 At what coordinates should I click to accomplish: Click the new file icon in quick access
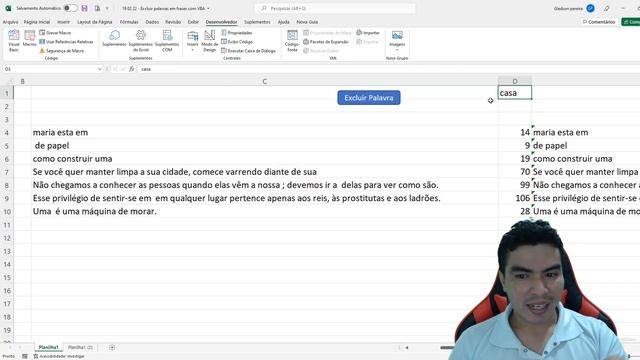(97, 8)
